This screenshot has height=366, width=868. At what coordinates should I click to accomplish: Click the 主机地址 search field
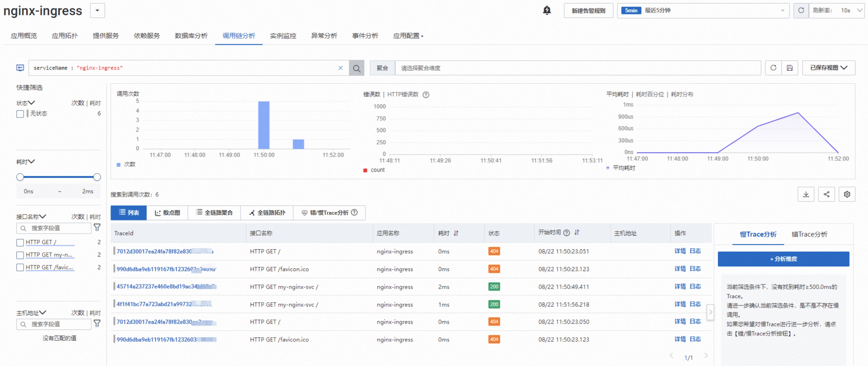pyautogui.click(x=54, y=324)
